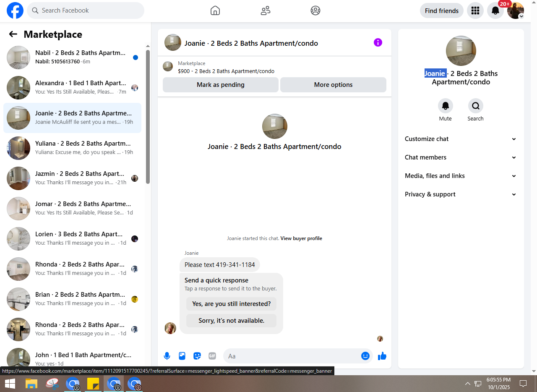Viewport: 537px width, 392px height.
Task: Click the $900 Marketplace listing thumbnail
Action: coord(168,66)
